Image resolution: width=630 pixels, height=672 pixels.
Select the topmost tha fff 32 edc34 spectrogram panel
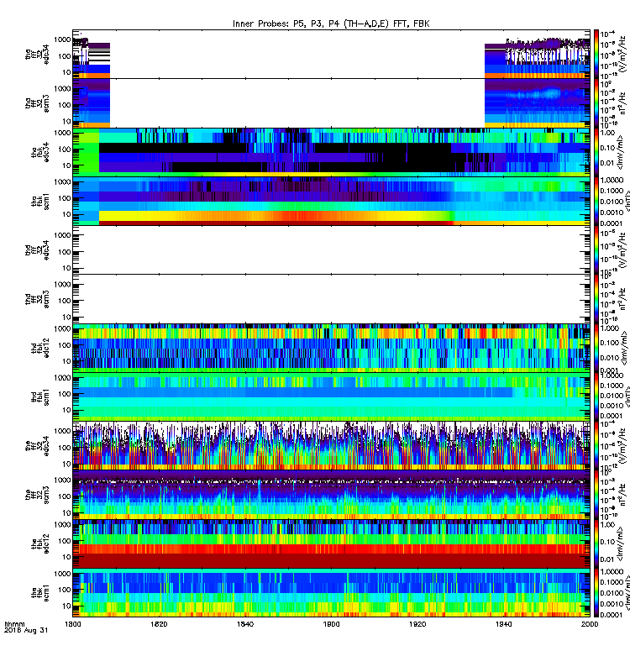pos(331,54)
